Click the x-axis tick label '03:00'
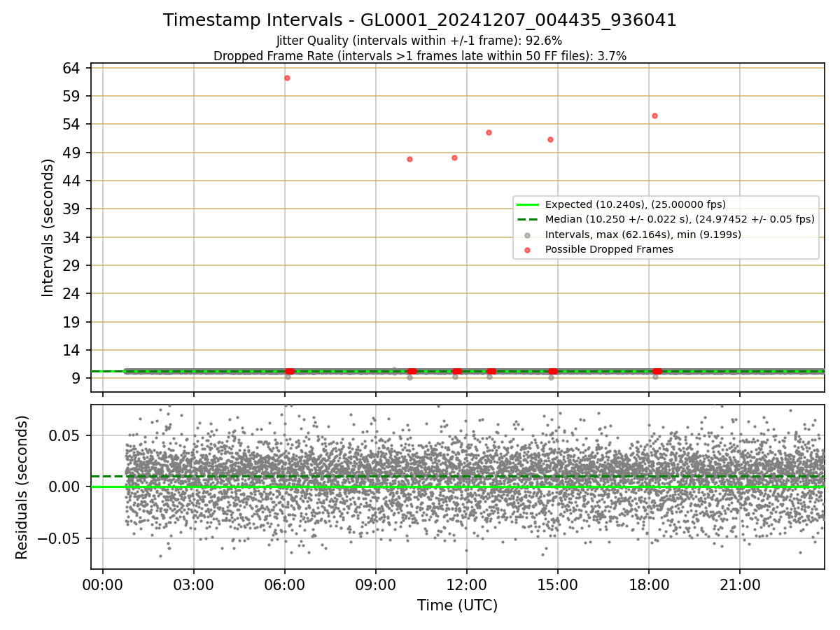Viewport: 840px width, 630px height. click(x=194, y=585)
